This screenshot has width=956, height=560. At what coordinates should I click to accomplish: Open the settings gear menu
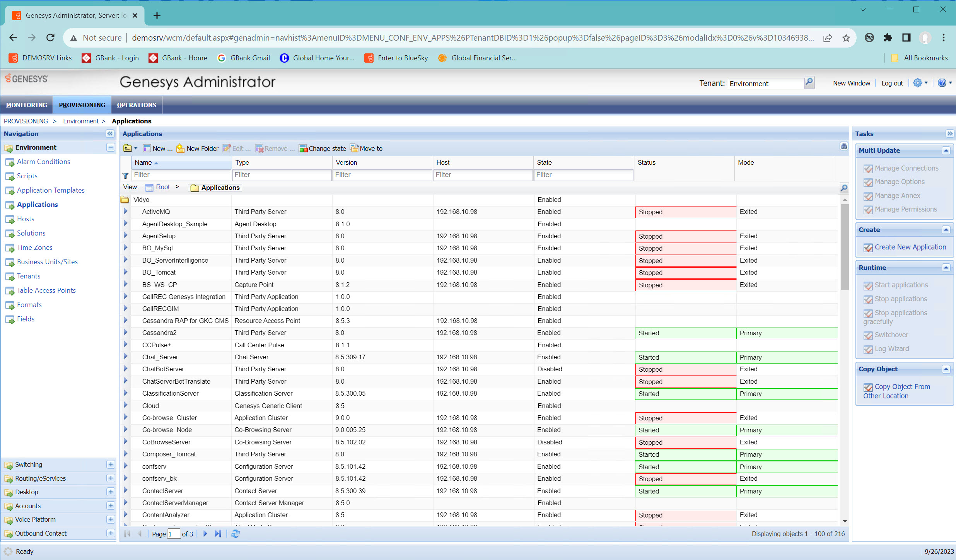click(920, 83)
